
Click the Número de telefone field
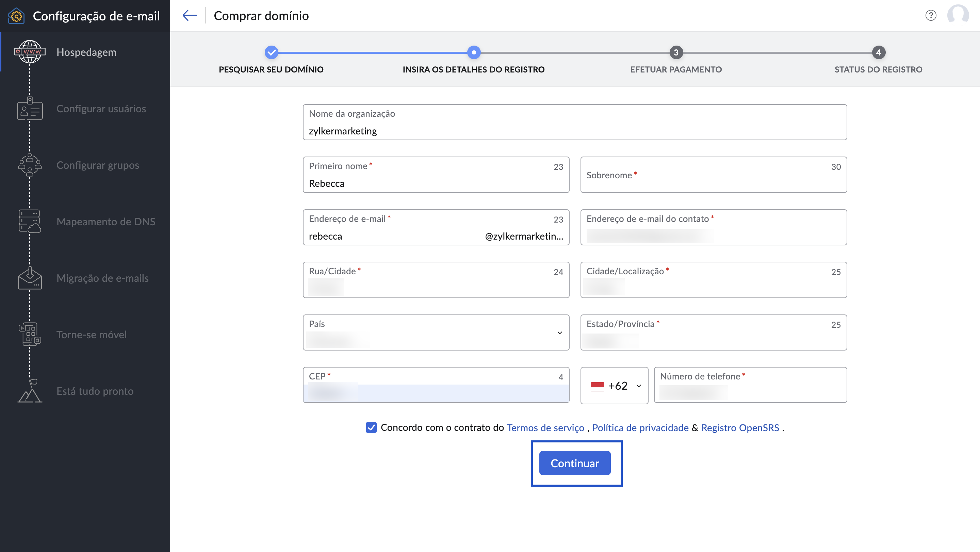coord(750,385)
